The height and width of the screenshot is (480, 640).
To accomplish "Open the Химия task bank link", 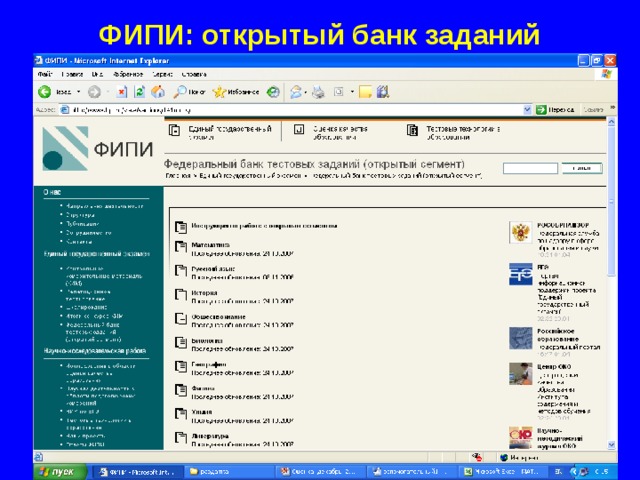I will point(202,412).
